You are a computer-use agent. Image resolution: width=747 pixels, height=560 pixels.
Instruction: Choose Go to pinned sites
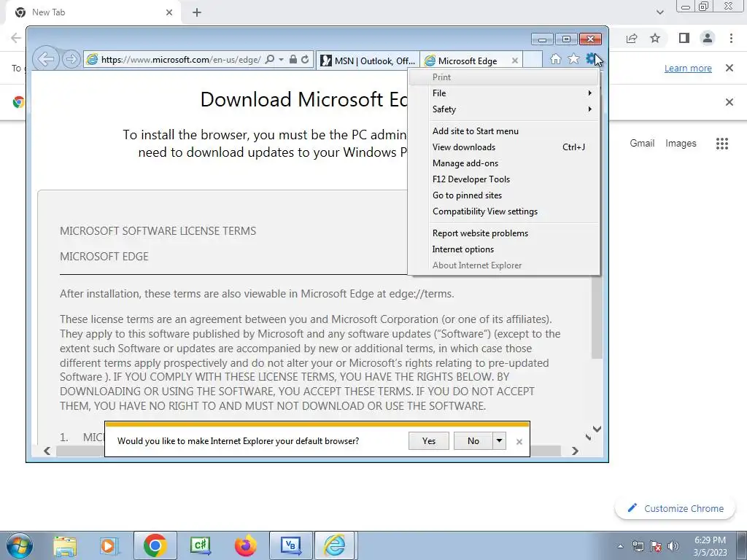(x=503, y=195)
